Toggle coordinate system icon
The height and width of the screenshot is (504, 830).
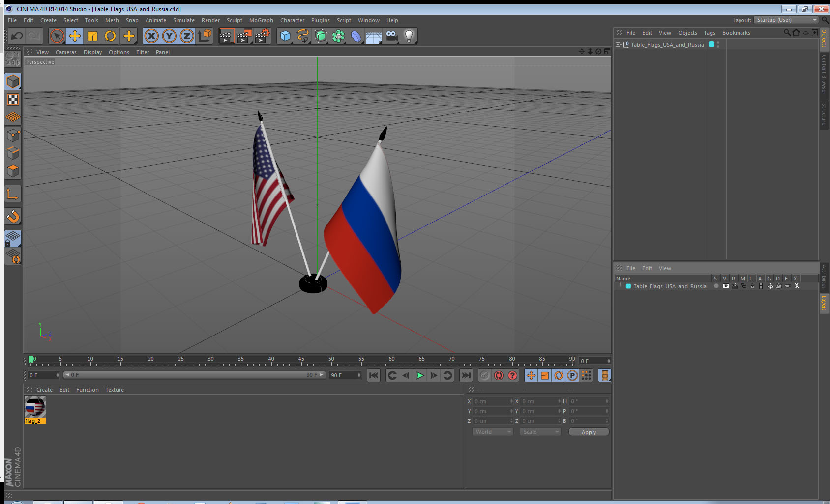click(x=205, y=36)
